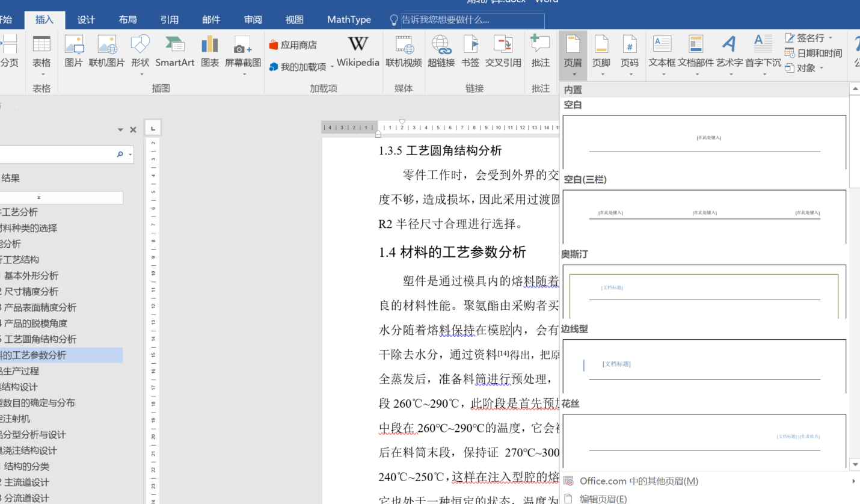The image size is (860, 504).
Task: Insert a Text Box
Action: [x=662, y=55]
